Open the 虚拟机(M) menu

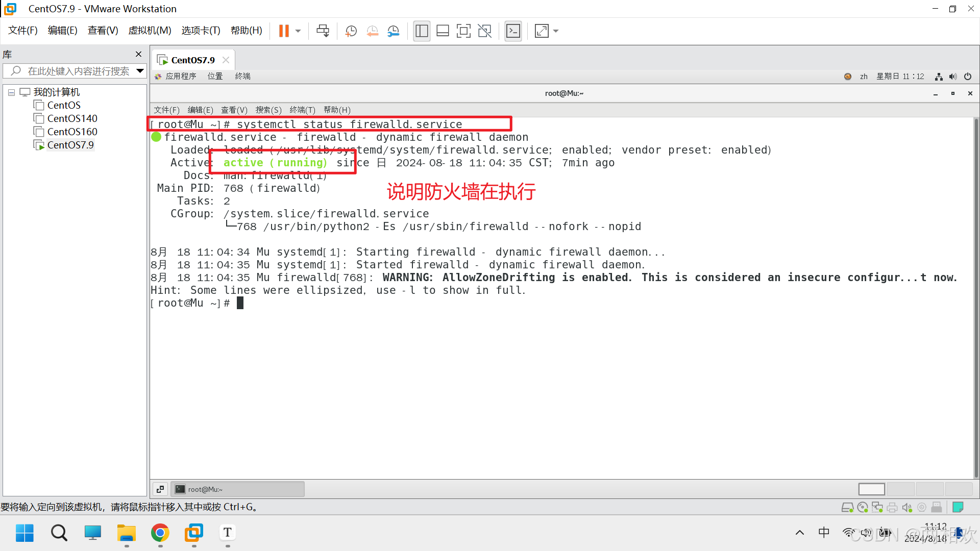click(150, 31)
